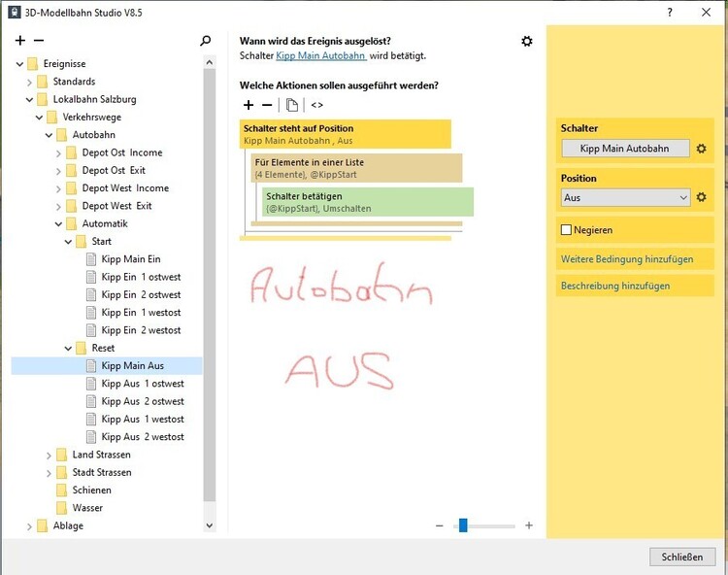Expand the Standards folder
Image resolution: width=728 pixels, height=575 pixels.
click(29, 83)
